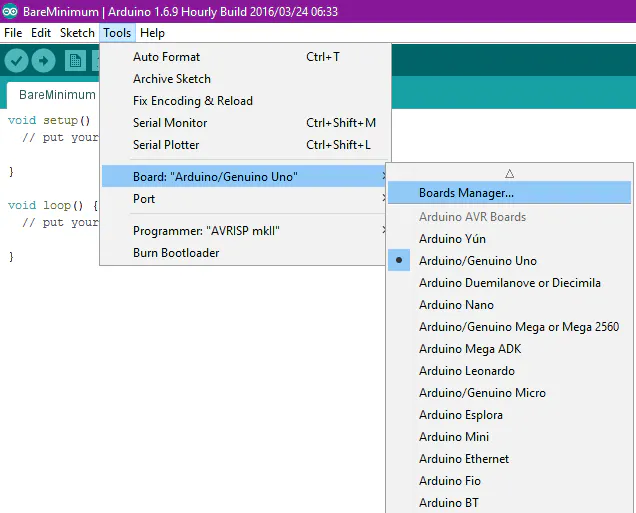Click the first '// put your' comment line under setup
Screen dimensions: 636x513
[x=60, y=137]
